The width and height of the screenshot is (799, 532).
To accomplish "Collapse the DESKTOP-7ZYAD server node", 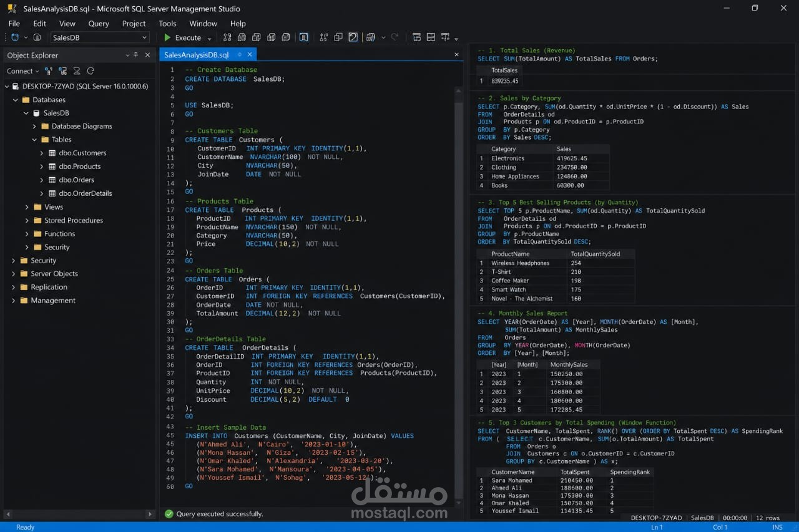I will tap(6, 86).
